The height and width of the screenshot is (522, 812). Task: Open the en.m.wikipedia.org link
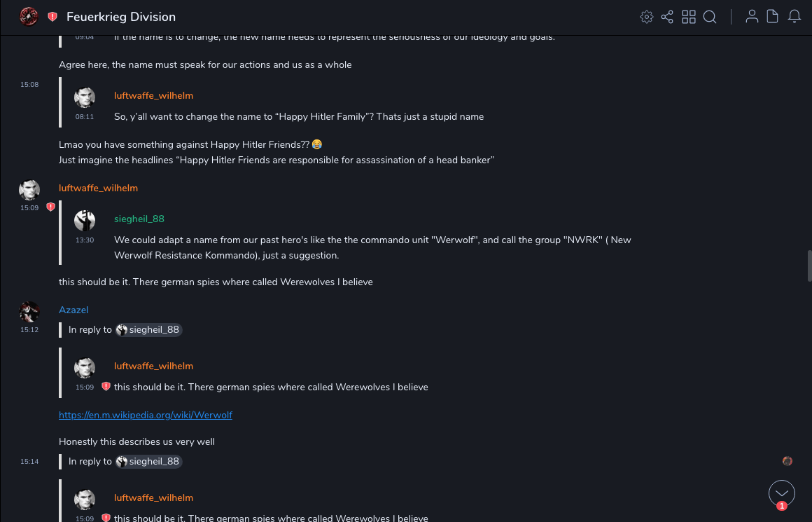point(146,415)
